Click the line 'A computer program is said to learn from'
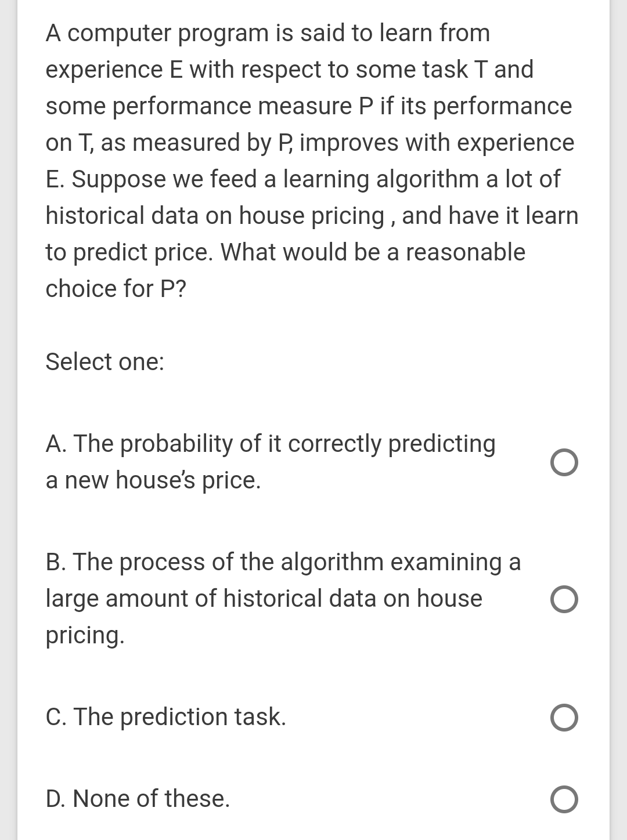 pos(268,33)
